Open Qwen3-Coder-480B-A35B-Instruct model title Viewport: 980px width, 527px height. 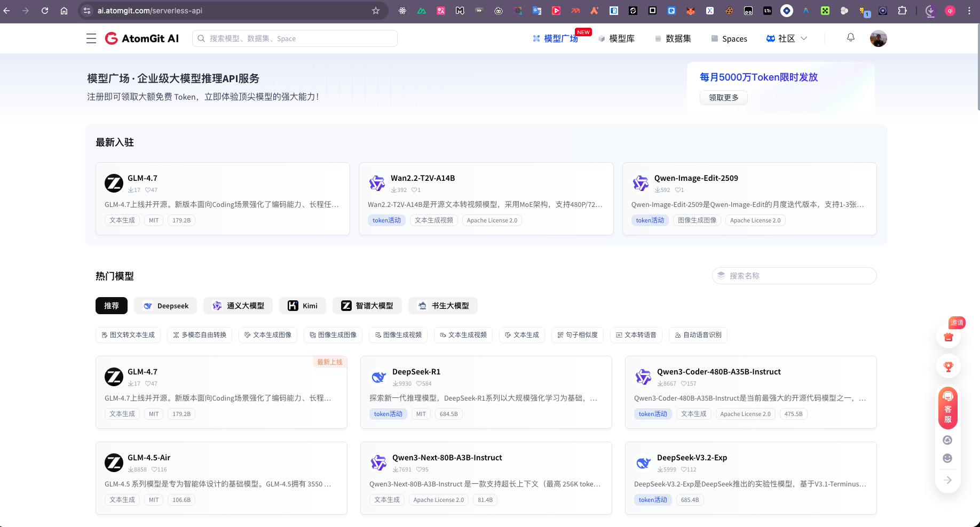[x=718, y=372]
